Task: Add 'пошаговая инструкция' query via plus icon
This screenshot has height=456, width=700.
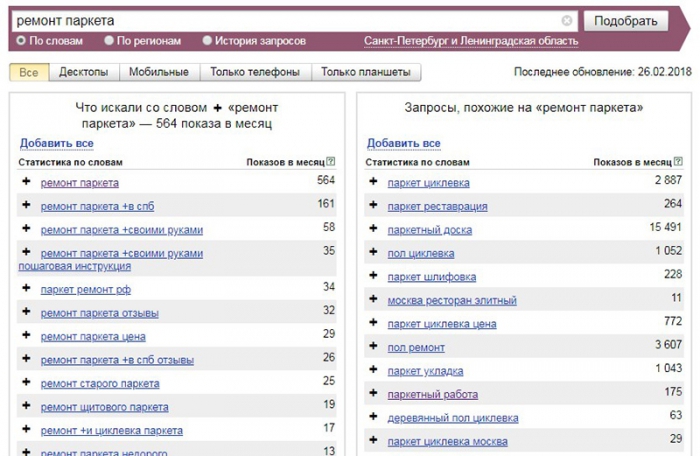Action: [x=26, y=252]
